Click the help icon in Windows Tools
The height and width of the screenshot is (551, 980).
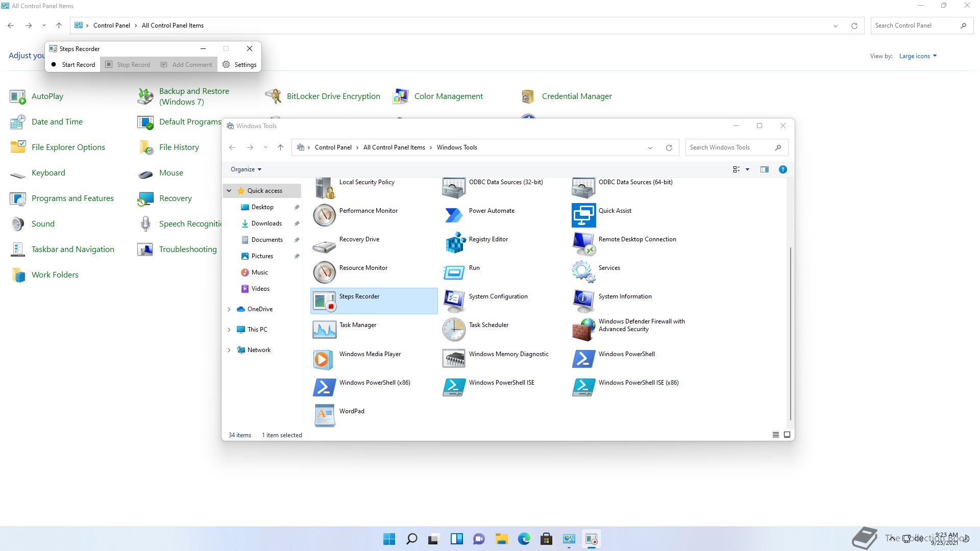782,169
